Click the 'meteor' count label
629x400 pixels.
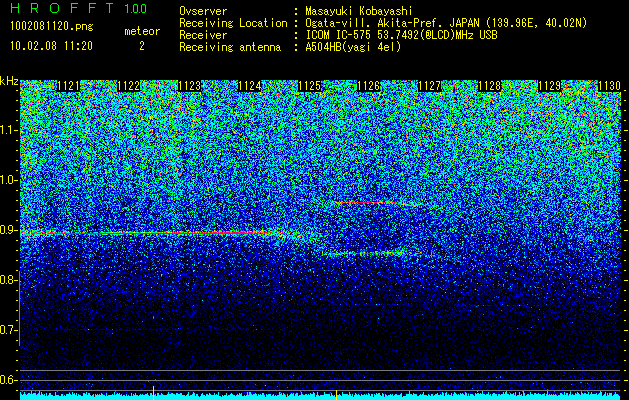[x=142, y=31]
